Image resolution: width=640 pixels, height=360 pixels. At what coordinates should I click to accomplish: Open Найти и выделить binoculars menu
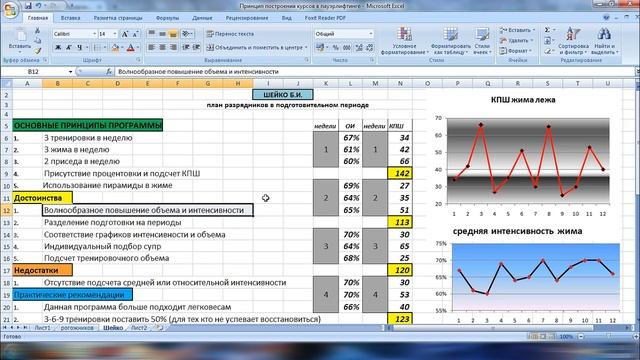tap(604, 41)
